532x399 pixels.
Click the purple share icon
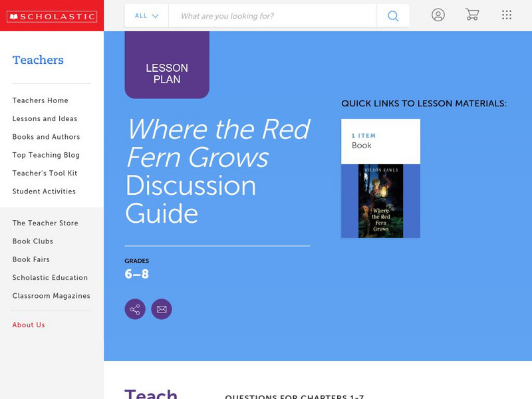[135, 309]
